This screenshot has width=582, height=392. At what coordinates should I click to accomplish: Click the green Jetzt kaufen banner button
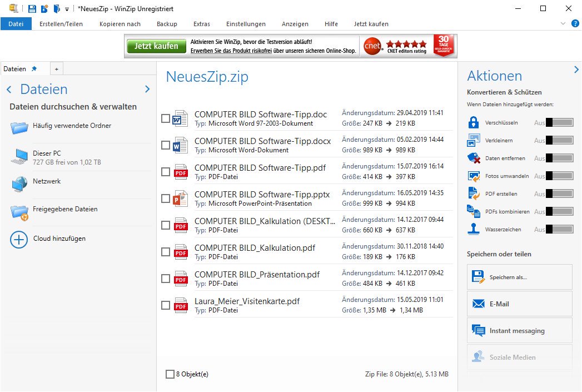click(156, 46)
